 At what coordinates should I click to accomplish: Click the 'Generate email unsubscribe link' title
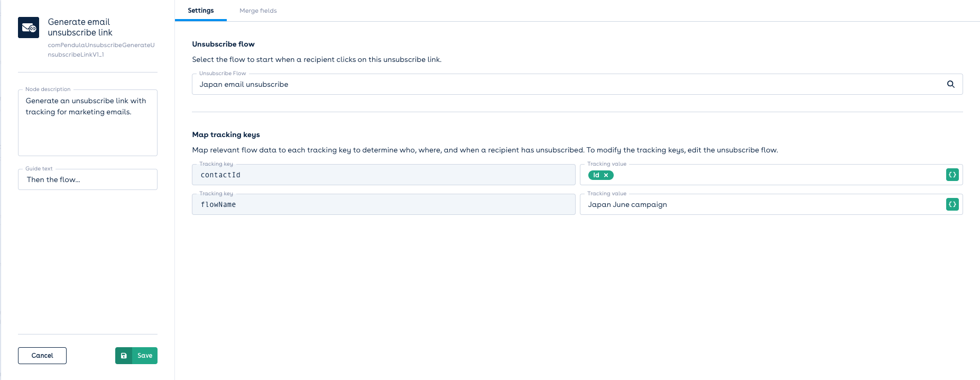tap(80, 27)
